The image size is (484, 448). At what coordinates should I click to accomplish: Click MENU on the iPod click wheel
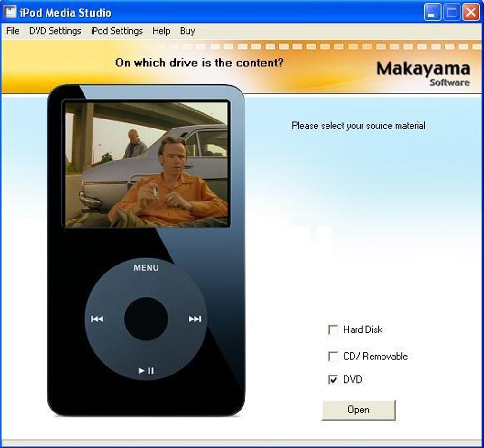click(146, 268)
